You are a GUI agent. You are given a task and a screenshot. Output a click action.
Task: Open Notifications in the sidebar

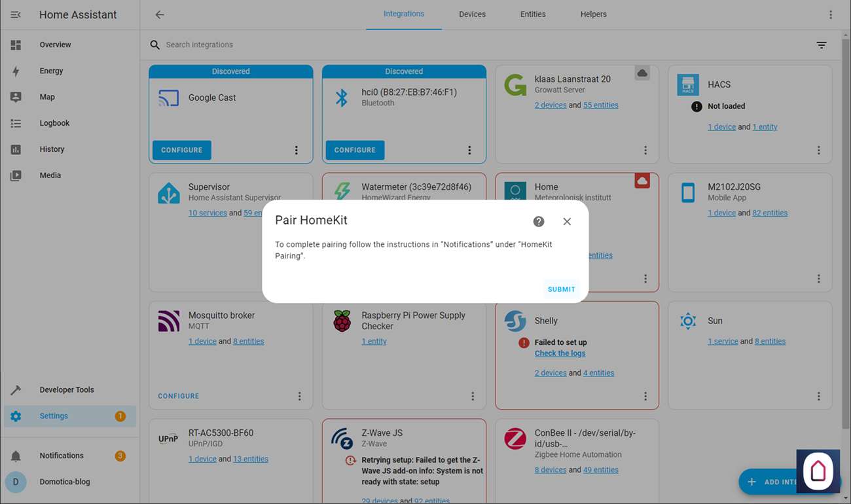click(x=70, y=456)
